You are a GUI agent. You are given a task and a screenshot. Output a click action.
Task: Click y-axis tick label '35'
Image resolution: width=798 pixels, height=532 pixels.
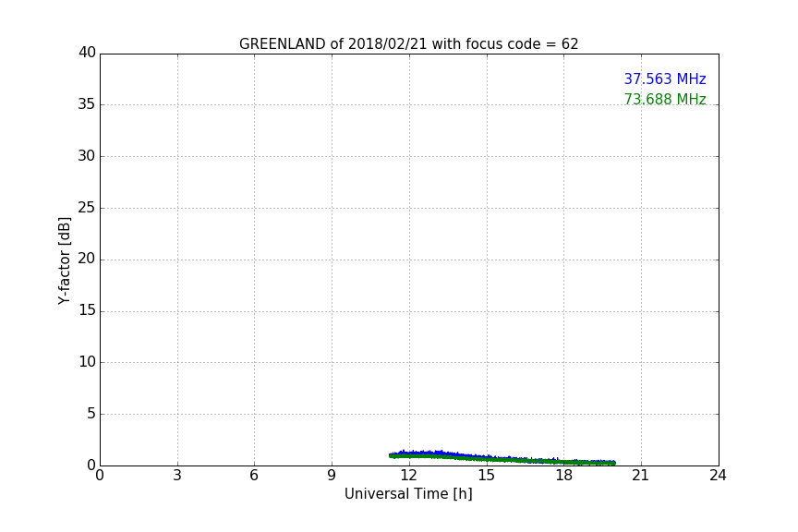click(x=87, y=104)
